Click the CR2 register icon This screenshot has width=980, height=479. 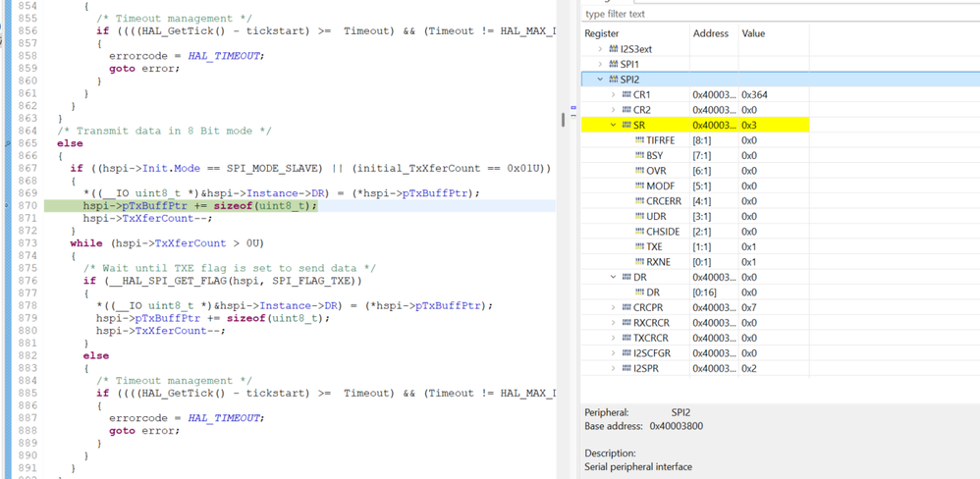[626, 110]
